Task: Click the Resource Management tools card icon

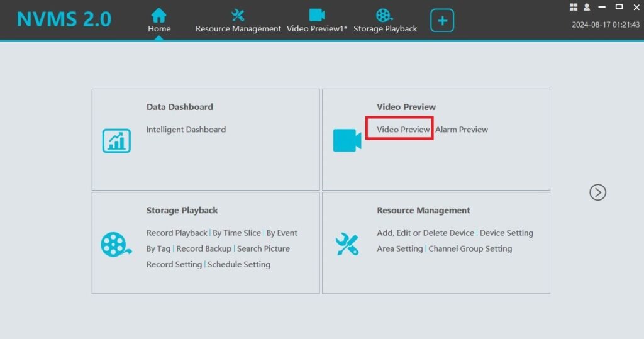Action: point(347,245)
